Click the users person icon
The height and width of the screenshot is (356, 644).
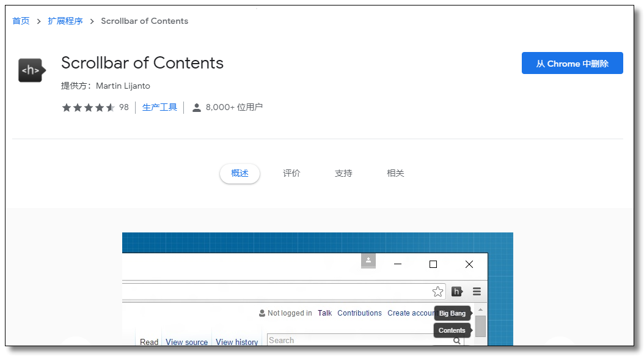197,108
